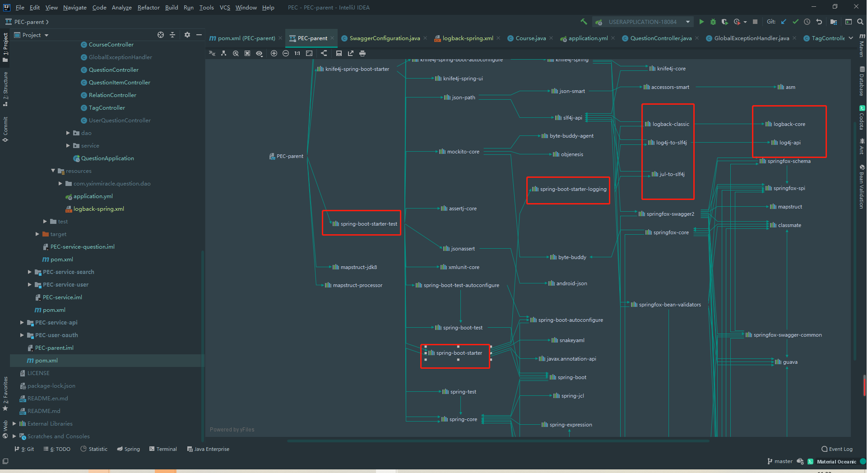This screenshot has height=473, width=868.
Task: Expand the target folder
Action: point(37,234)
